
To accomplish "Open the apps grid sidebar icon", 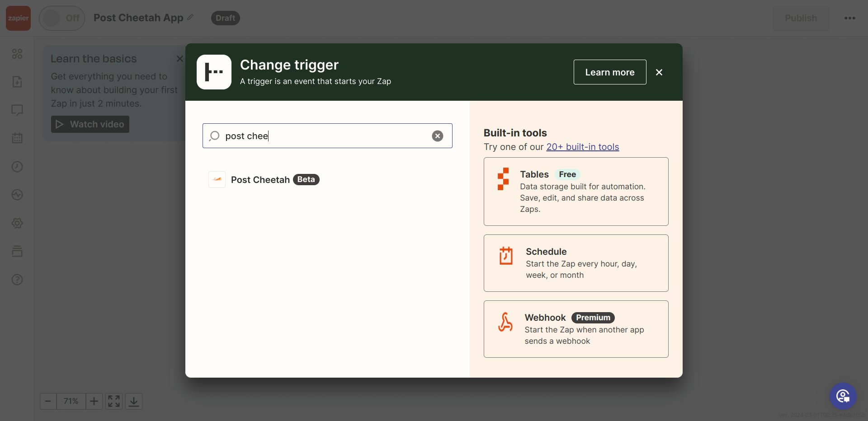I will point(17,54).
